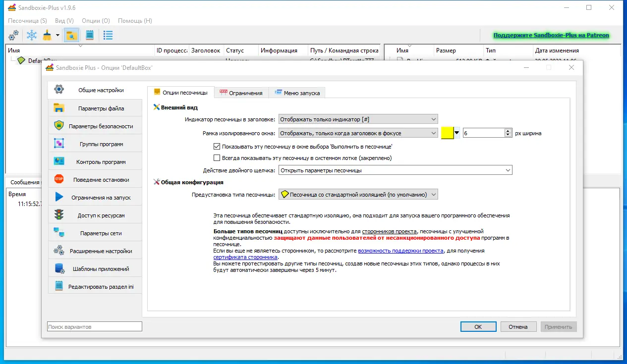Open Поведение остановки stop-sign section
The image size is (627, 364).
pyautogui.click(x=95, y=179)
